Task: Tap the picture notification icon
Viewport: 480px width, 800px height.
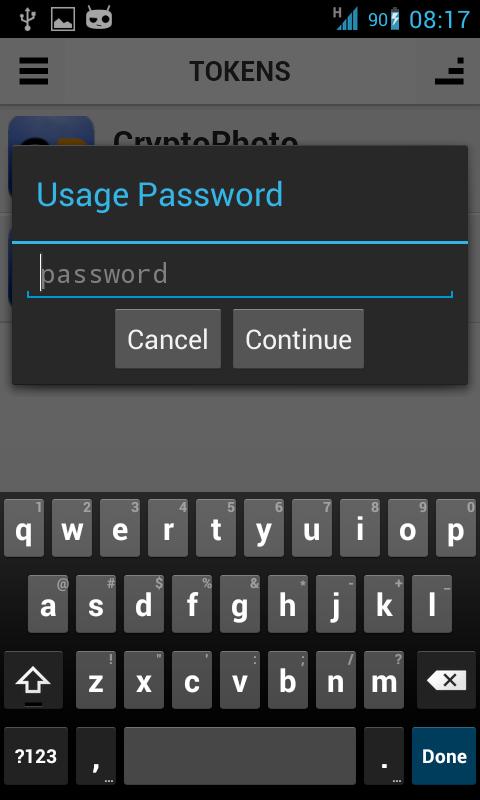Action: [x=63, y=19]
